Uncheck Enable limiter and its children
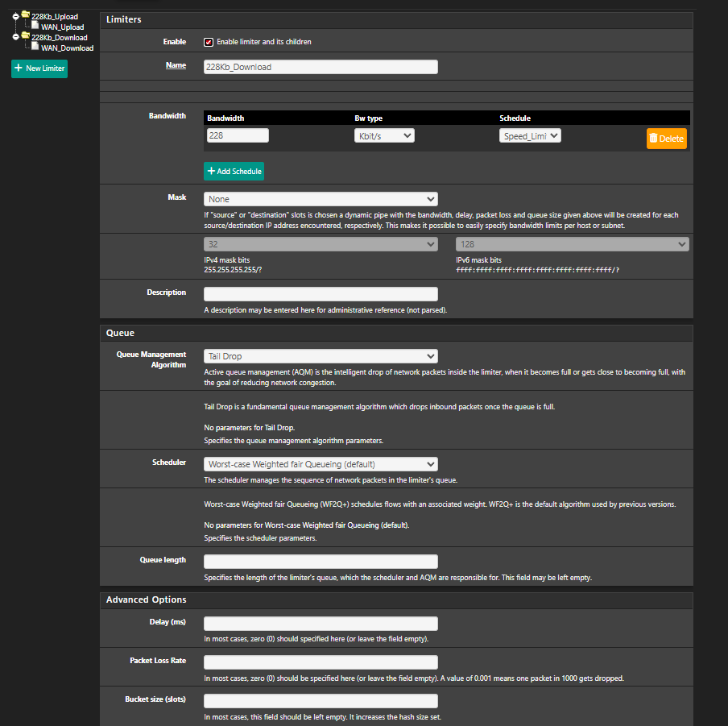The image size is (728, 726). coord(209,42)
